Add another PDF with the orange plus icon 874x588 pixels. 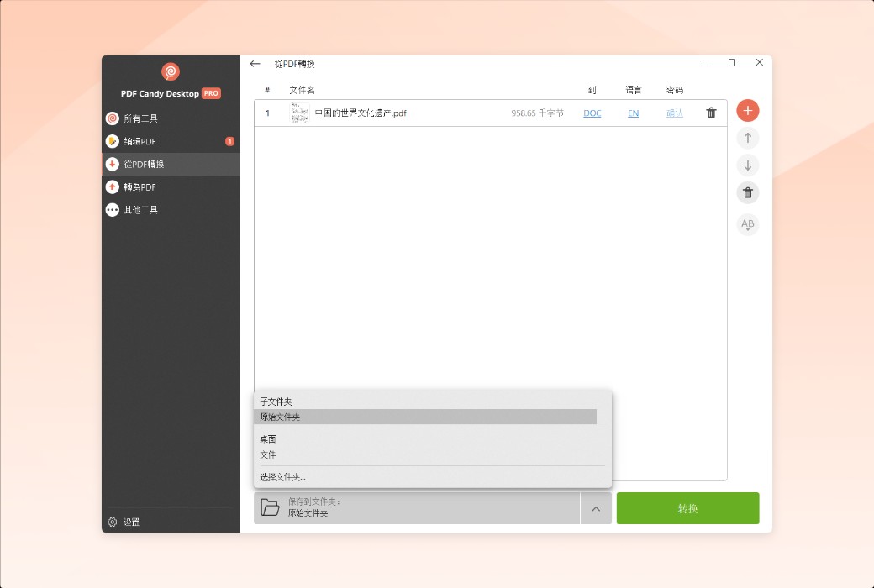[747, 110]
